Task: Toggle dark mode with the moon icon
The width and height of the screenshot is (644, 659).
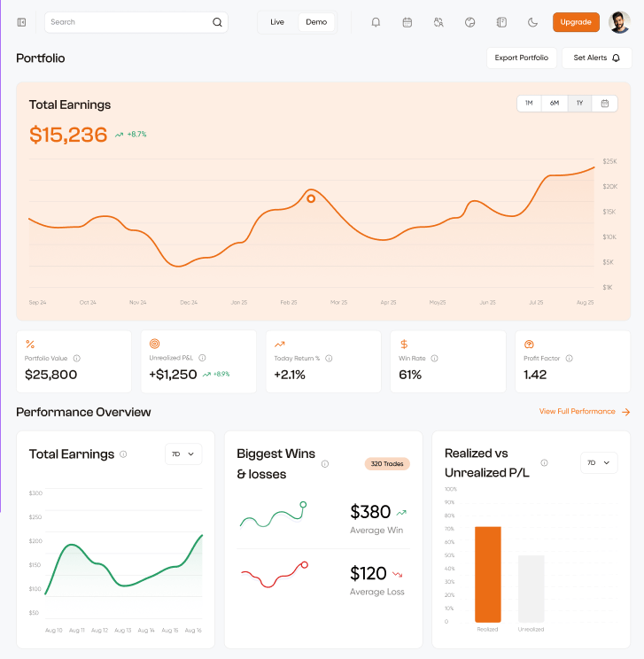Action: 532,22
